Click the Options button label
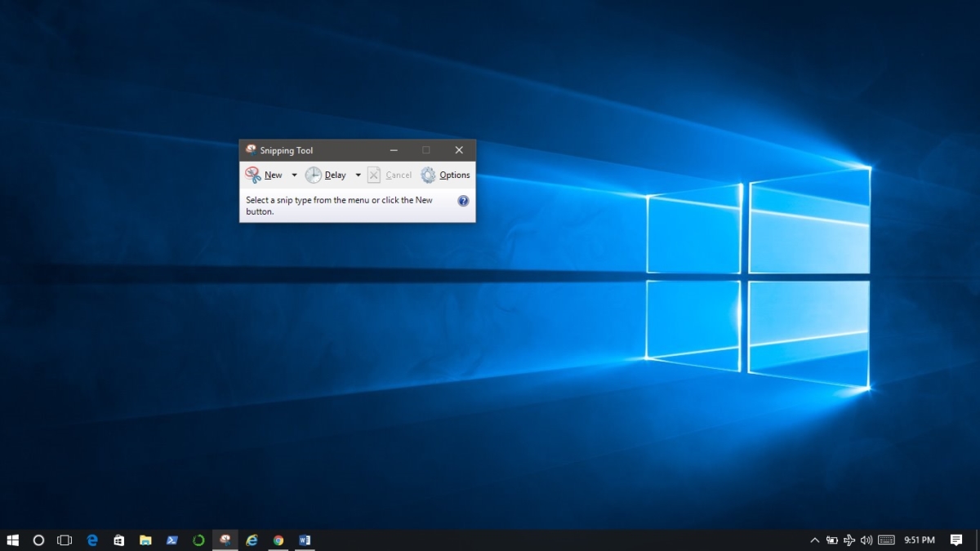This screenshot has width=980, height=551. pos(454,174)
